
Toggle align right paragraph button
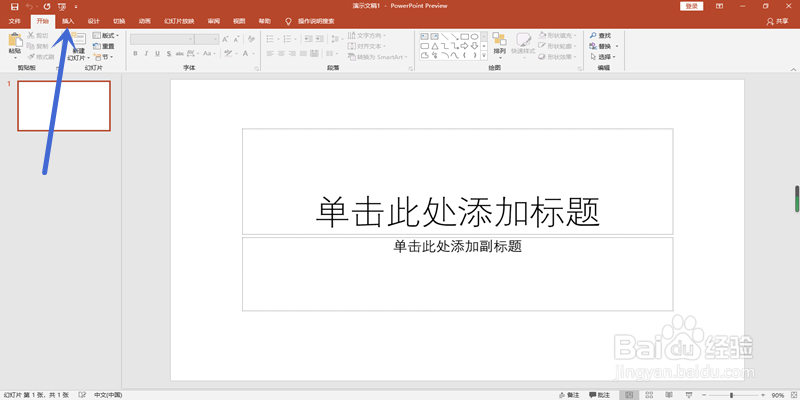pos(292,54)
